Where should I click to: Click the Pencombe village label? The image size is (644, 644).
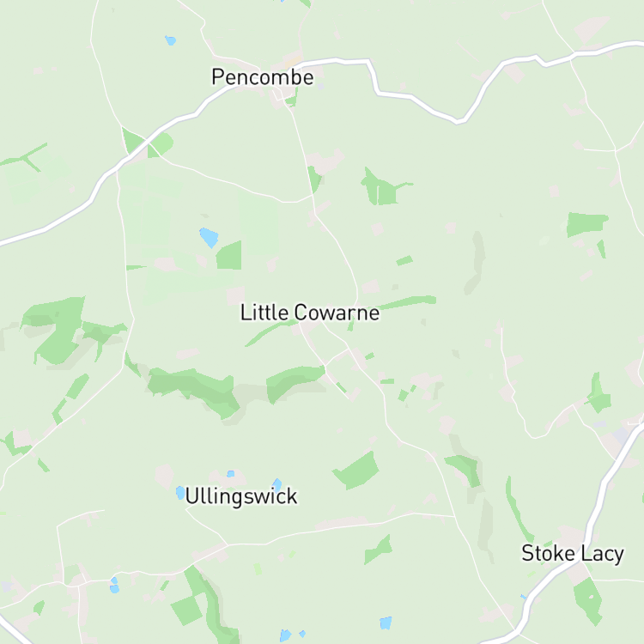pyautogui.click(x=263, y=77)
